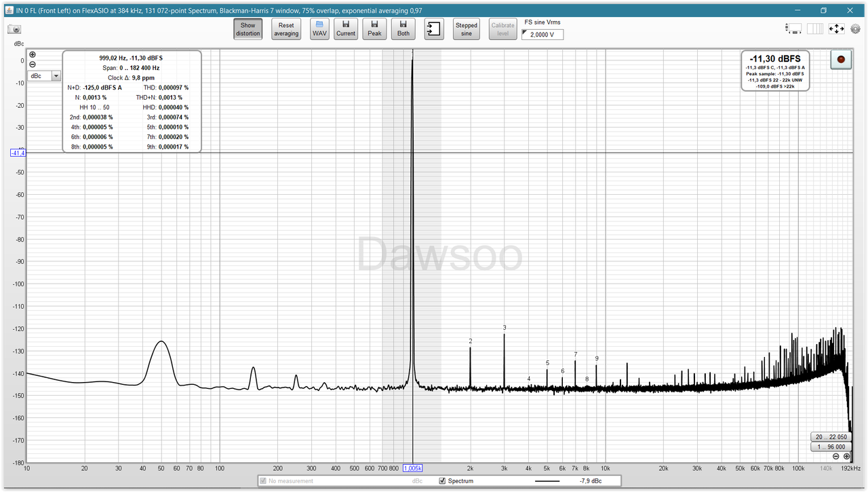This screenshot has width=868, height=492.
Task: Start a Stepped sine measurement
Action: [467, 29]
